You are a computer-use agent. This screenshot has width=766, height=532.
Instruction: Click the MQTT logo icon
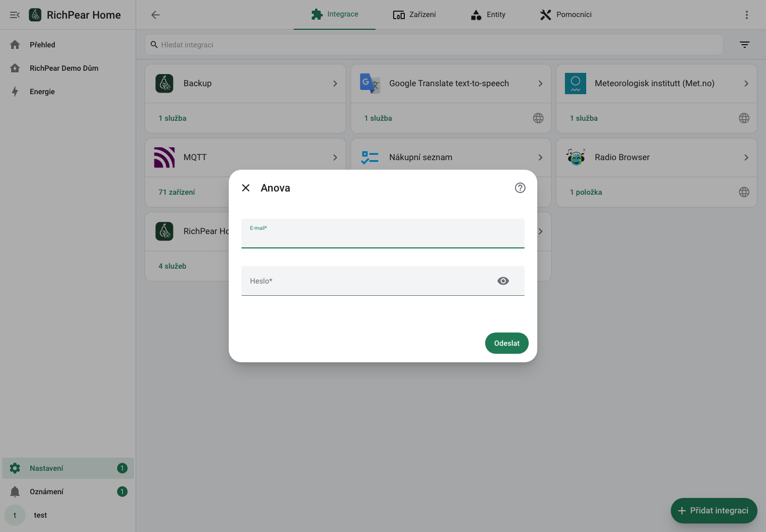click(164, 157)
